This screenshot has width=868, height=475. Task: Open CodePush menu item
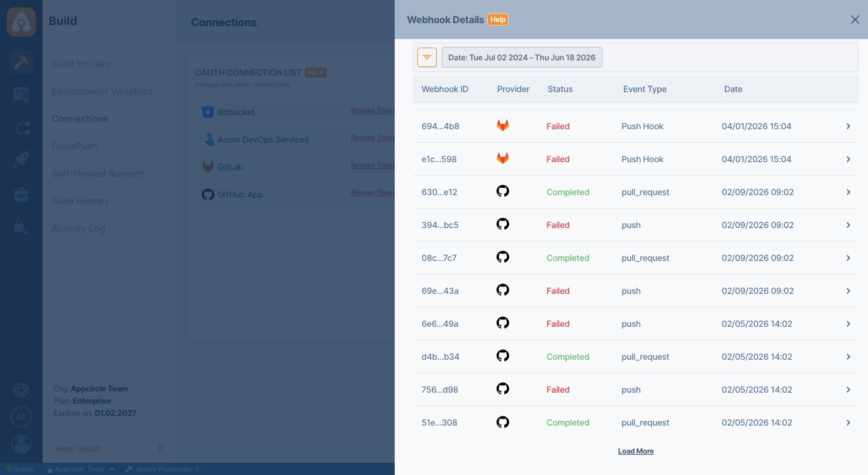coord(74,146)
